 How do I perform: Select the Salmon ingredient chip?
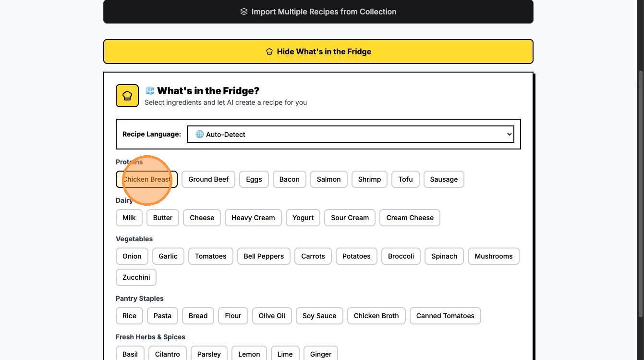(328, 179)
